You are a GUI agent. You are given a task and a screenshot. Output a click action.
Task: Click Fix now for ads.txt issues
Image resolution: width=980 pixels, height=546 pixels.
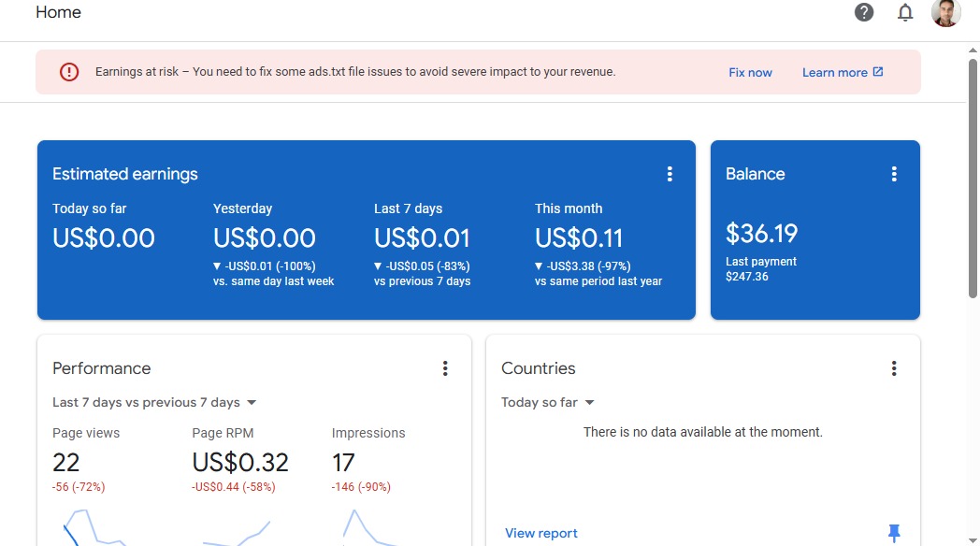750,73
